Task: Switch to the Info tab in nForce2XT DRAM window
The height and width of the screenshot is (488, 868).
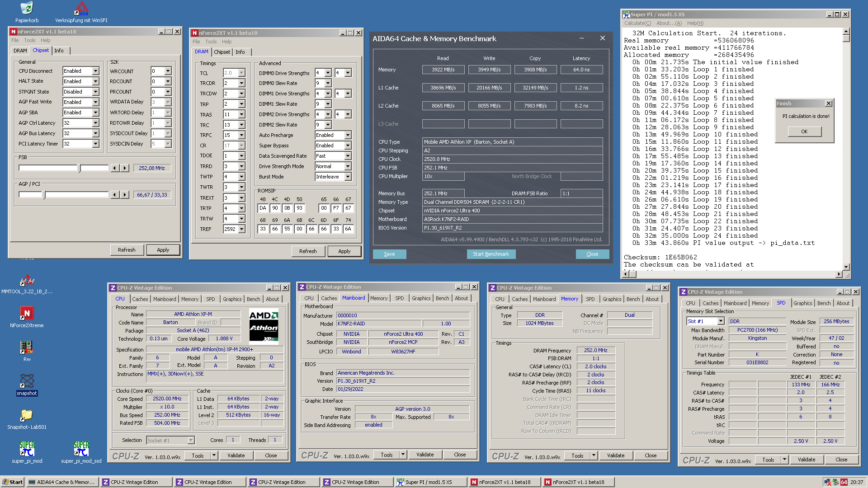Action: [x=240, y=52]
